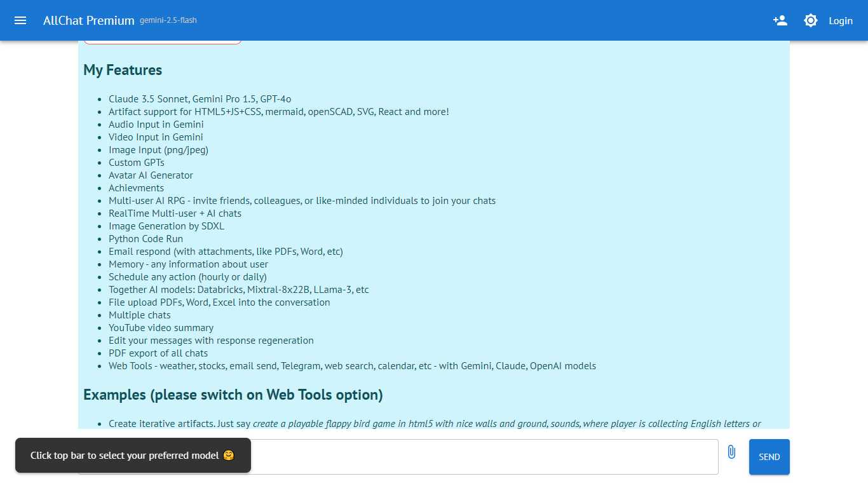
Task: Click the Avatar AI Generator item
Action: [151, 175]
